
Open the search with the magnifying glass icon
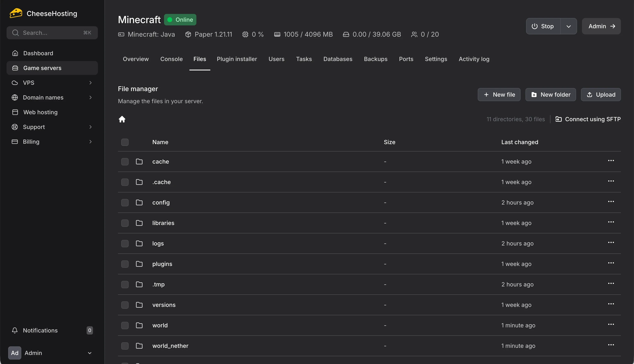click(x=16, y=33)
